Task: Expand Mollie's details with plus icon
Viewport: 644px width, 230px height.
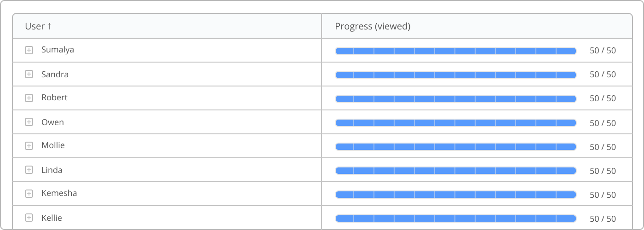Action: (x=29, y=146)
